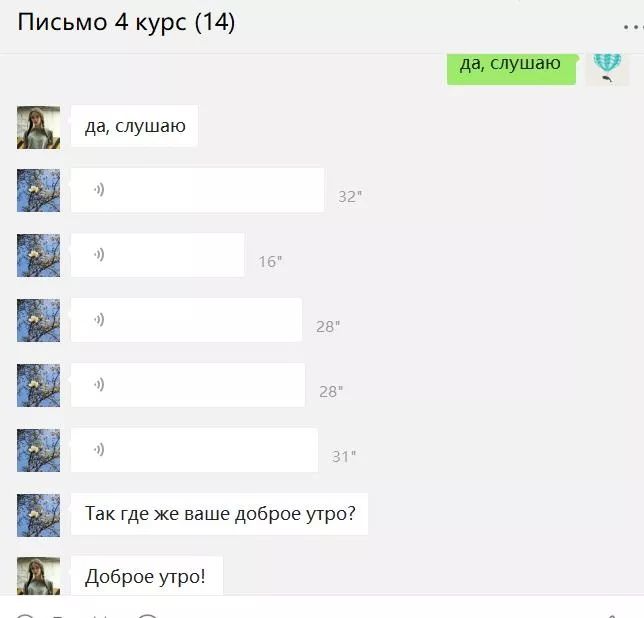Play the second 28-second voice message
Viewport: 644px width, 618px height.
188,385
